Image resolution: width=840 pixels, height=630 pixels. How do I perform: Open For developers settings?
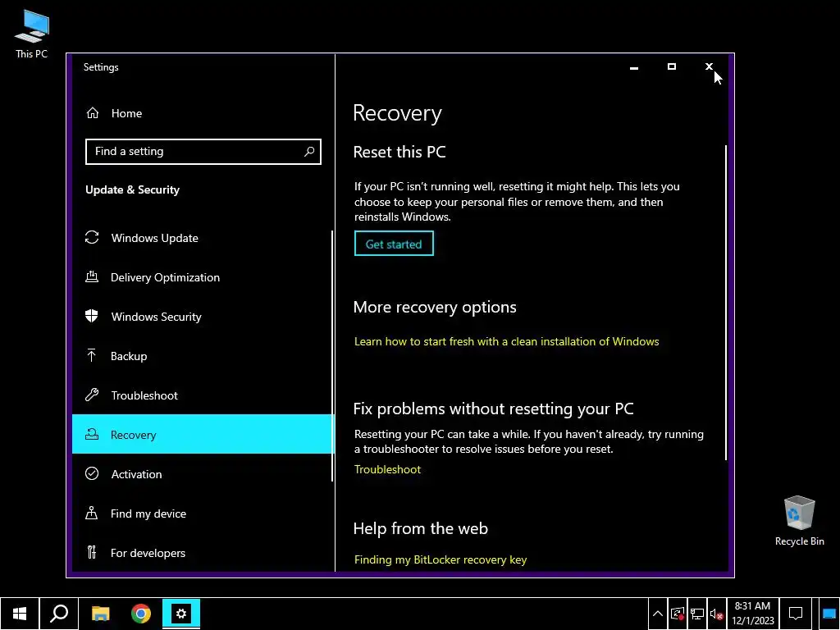203,552
